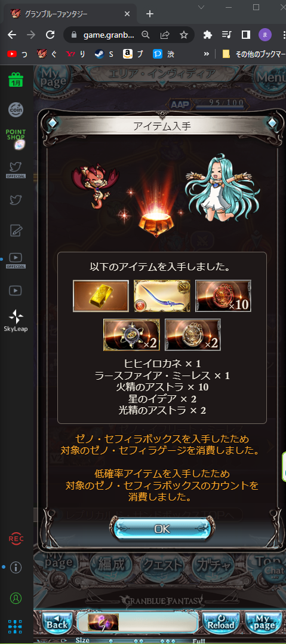The width and height of the screenshot is (286, 644).
Task: Launch SkyLeap from the sidebar
Action: pyautogui.click(x=16, y=321)
